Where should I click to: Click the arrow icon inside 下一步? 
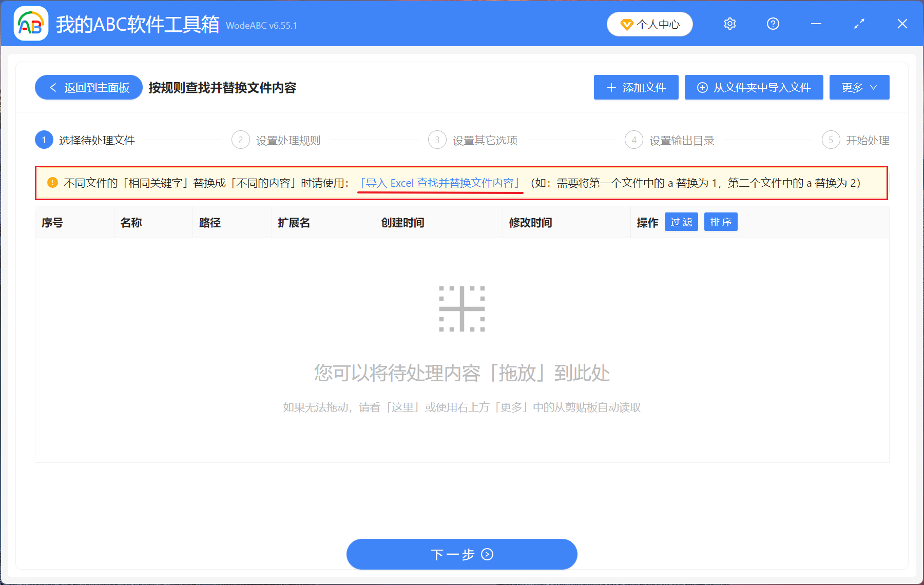click(x=487, y=555)
